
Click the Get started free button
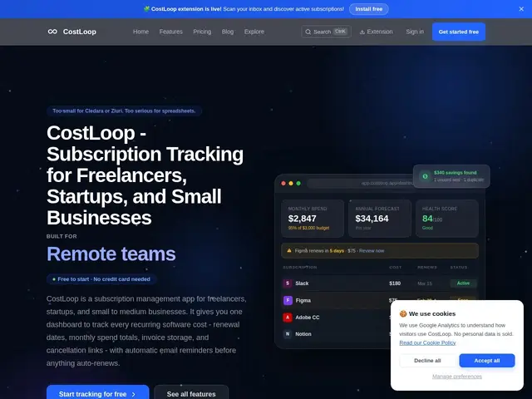[x=459, y=32]
